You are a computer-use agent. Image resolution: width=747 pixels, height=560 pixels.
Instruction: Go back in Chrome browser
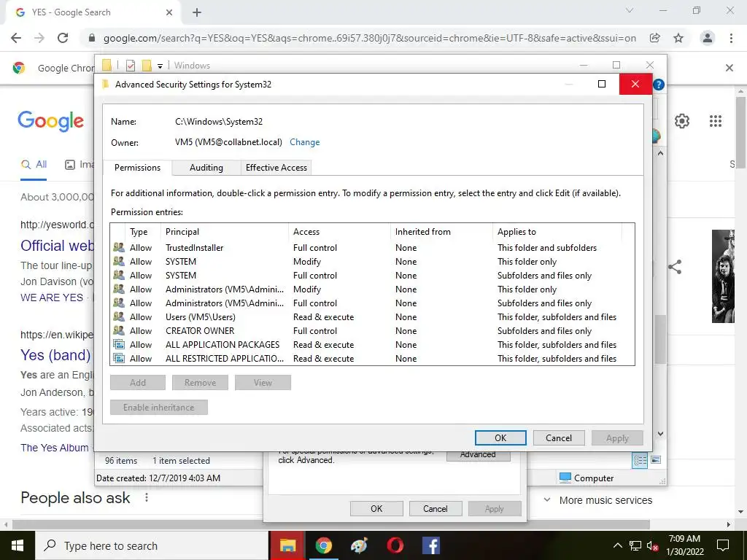[x=16, y=38]
